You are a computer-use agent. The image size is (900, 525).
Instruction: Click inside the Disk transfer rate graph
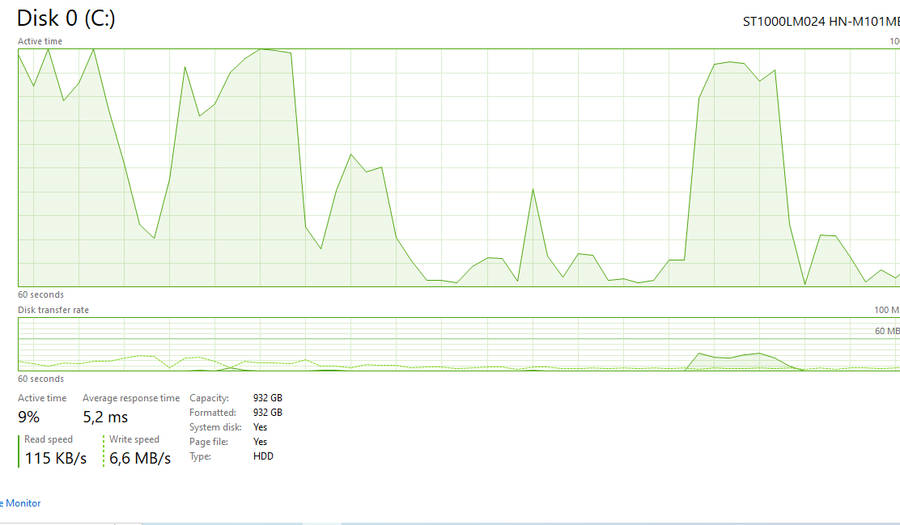pos(450,345)
